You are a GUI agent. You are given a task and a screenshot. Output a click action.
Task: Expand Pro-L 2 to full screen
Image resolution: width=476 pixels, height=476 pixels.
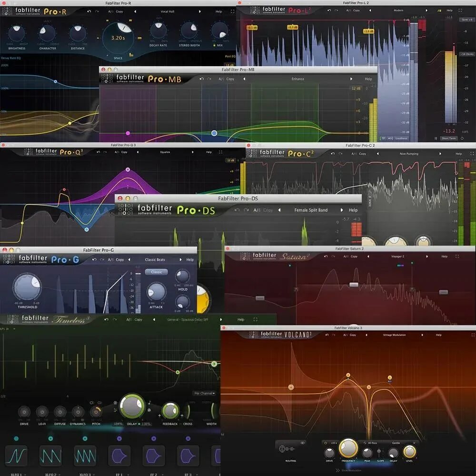pyautogui.click(x=460, y=10)
